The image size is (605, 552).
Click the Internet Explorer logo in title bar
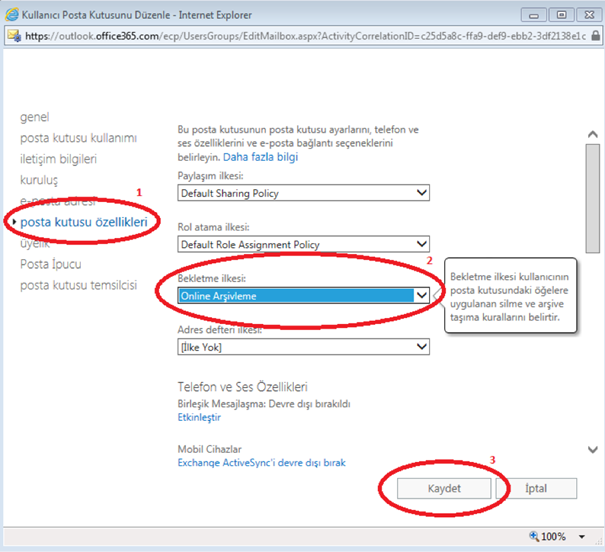tap(12, 15)
